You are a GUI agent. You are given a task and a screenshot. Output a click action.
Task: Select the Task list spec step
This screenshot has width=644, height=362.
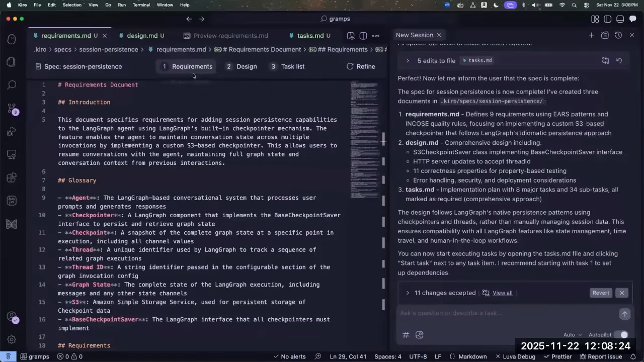287,66
